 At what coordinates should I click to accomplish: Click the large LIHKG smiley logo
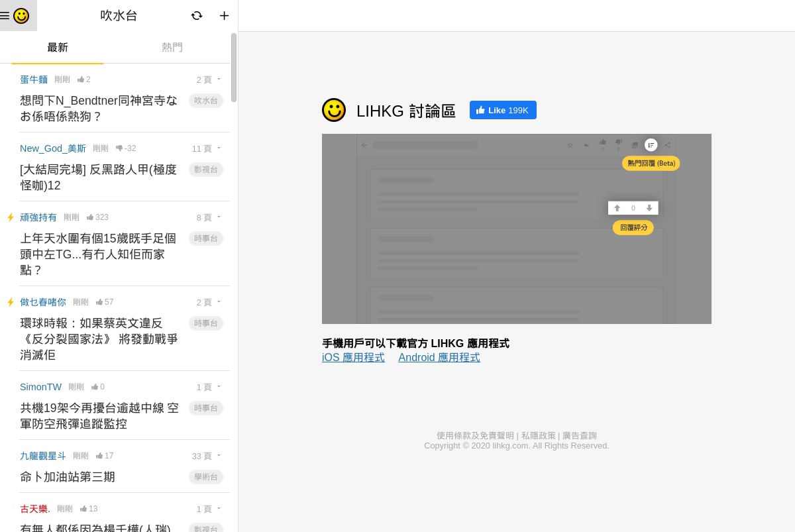tap(334, 110)
